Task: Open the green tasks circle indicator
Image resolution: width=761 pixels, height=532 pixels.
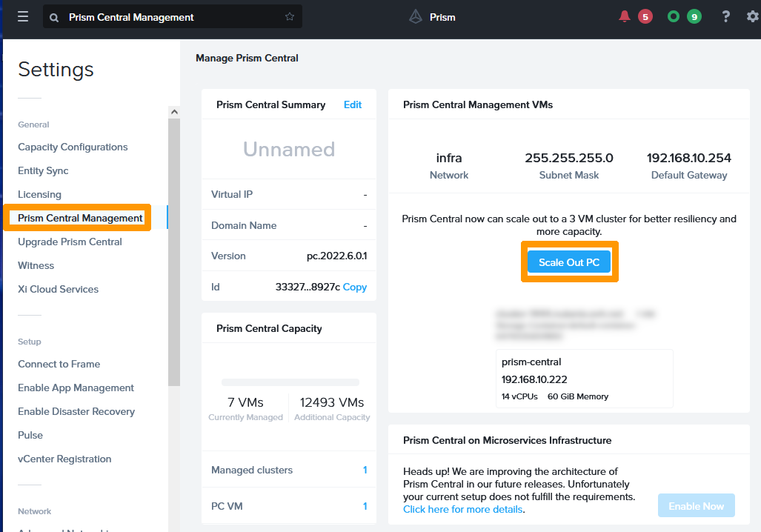Action: click(x=674, y=16)
